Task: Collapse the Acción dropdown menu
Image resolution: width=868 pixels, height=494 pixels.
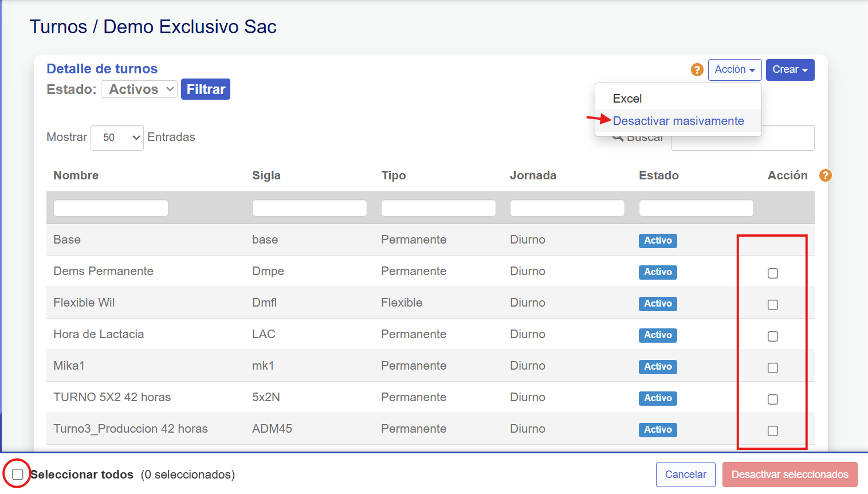Action: click(x=735, y=70)
